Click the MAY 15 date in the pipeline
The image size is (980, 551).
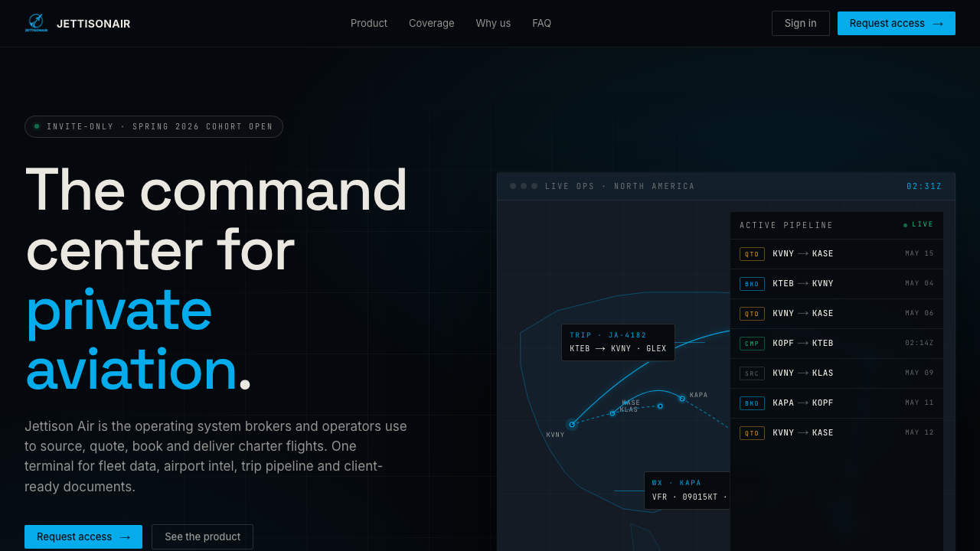tap(920, 254)
